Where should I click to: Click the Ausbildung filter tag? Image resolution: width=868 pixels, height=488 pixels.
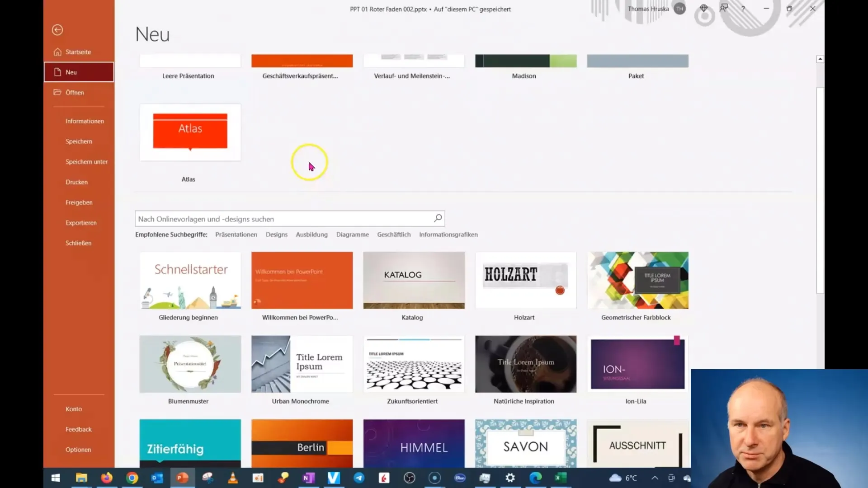click(x=312, y=234)
